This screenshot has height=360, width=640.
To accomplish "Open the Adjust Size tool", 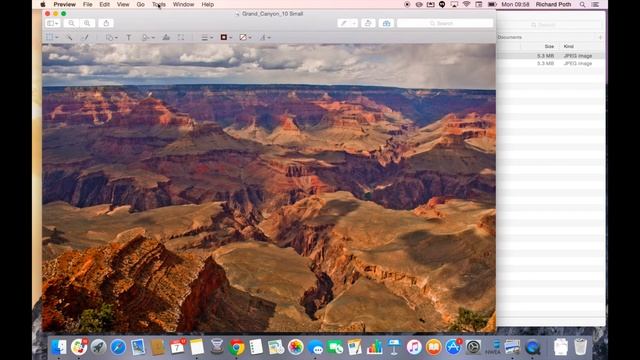I will [181, 38].
